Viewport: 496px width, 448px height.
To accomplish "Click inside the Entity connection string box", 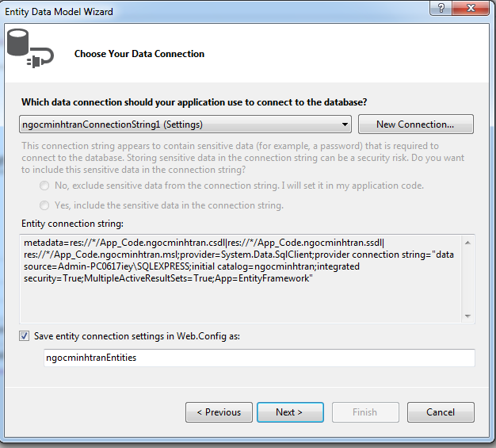I will (x=240, y=278).
